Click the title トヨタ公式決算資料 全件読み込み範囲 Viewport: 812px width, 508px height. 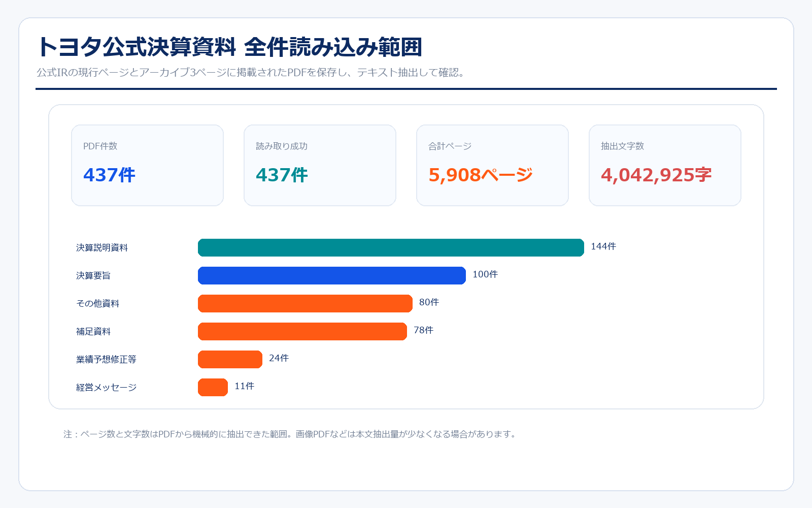coord(229,47)
